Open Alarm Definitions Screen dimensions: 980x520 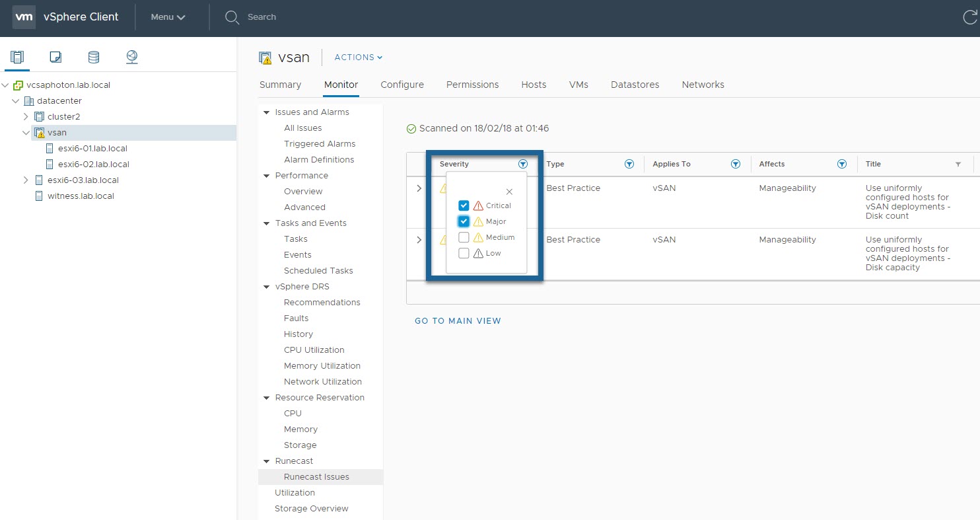tap(319, 160)
